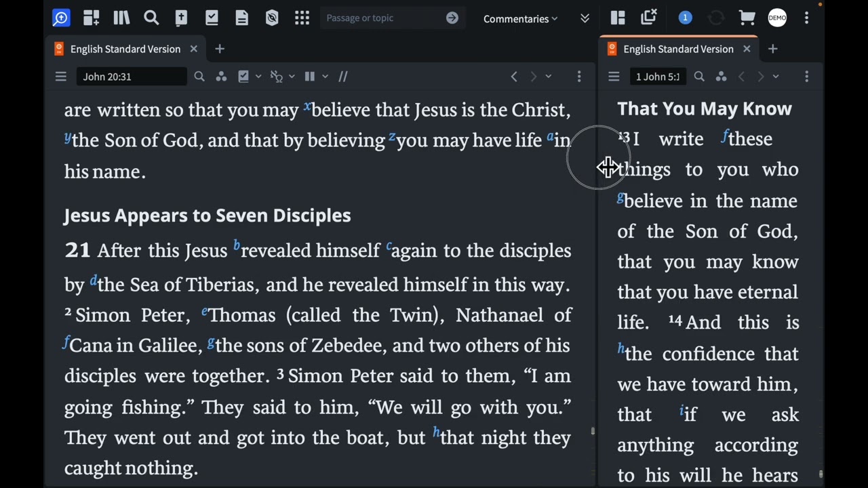
Task: Search inside the John 20:31 pane
Action: pos(199,77)
